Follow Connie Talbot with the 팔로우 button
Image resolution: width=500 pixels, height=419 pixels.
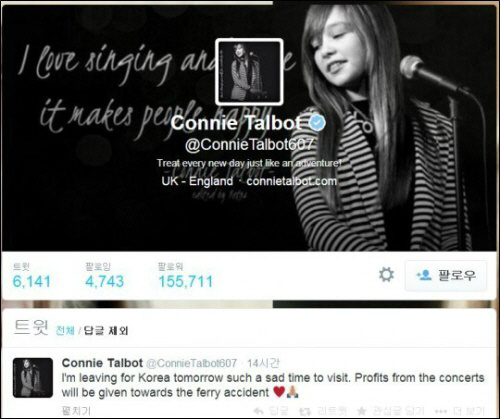(446, 275)
